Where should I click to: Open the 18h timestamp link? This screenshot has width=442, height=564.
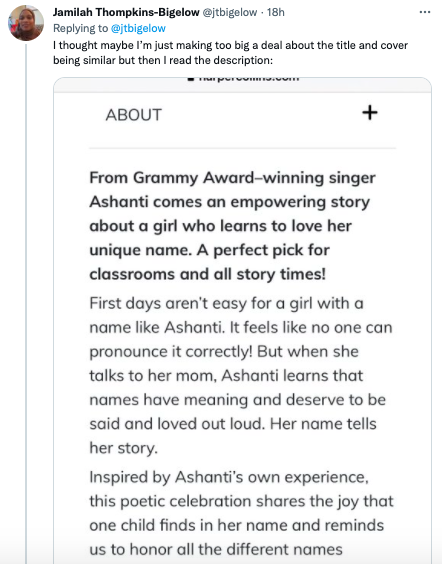pos(276,12)
